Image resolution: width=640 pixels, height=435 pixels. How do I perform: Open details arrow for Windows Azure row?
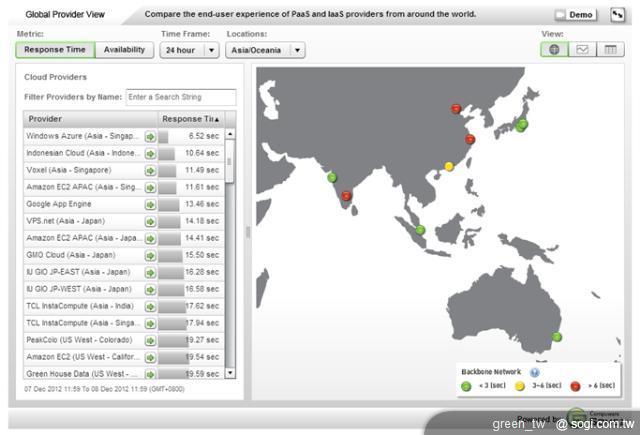tap(151, 137)
